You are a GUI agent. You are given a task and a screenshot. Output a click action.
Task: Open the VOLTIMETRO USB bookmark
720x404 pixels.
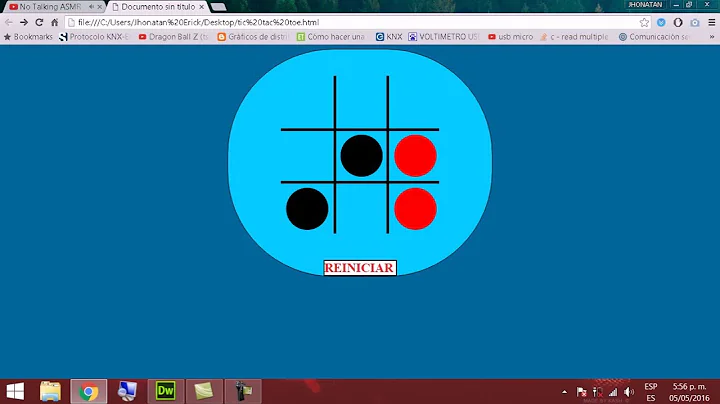[x=444, y=37]
